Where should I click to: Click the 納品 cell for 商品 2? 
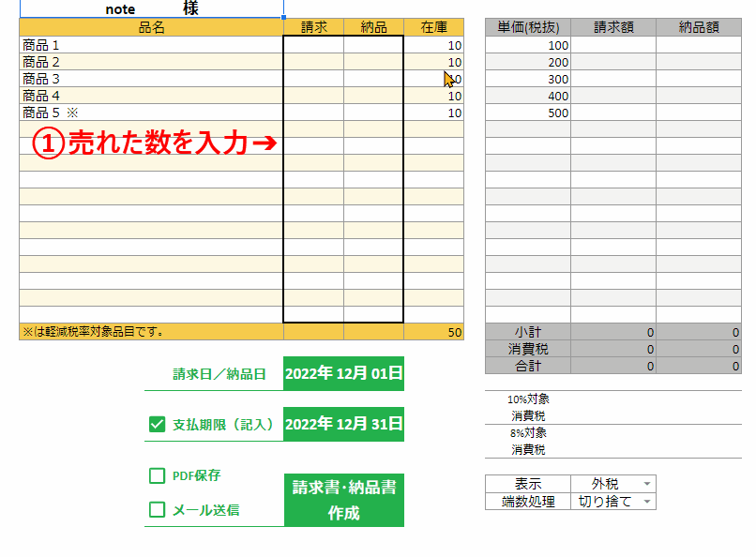pos(373,62)
